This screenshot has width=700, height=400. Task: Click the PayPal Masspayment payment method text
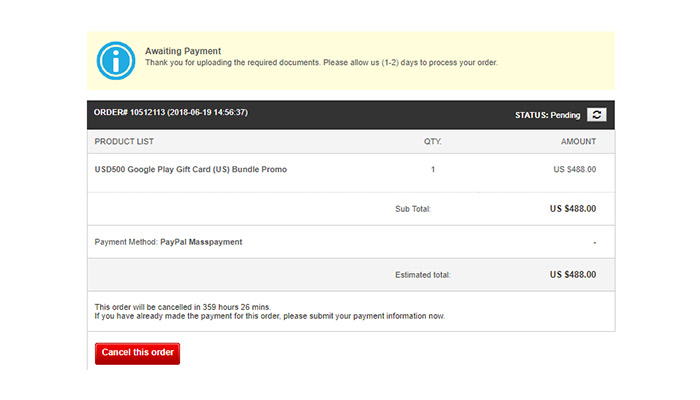pyautogui.click(x=201, y=242)
